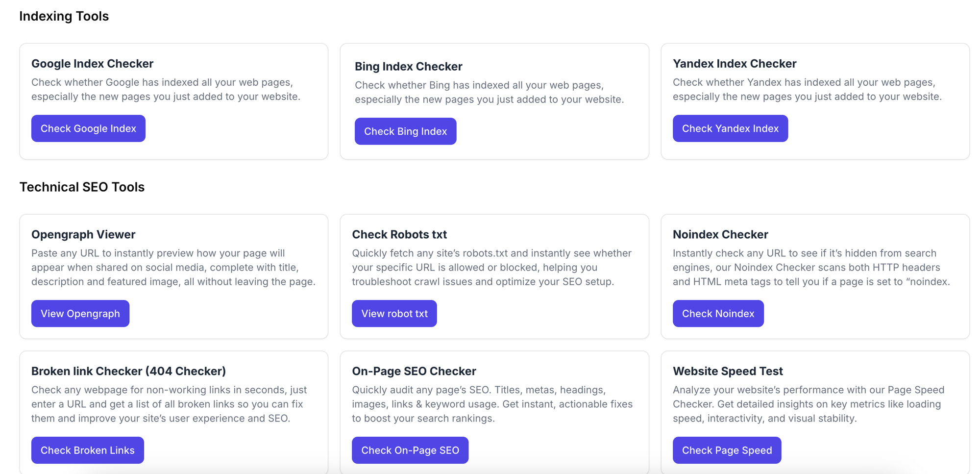Run Check Page Speed
The image size is (980, 474).
tap(726, 450)
